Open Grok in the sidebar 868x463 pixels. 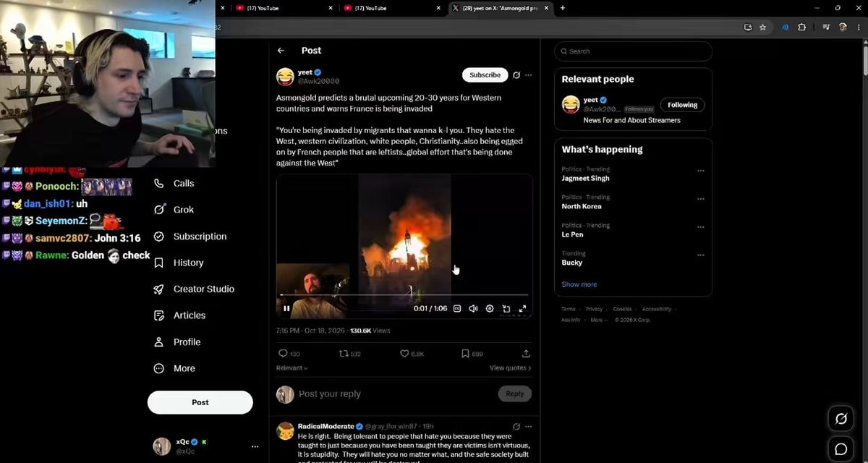pyautogui.click(x=174, y=210)
